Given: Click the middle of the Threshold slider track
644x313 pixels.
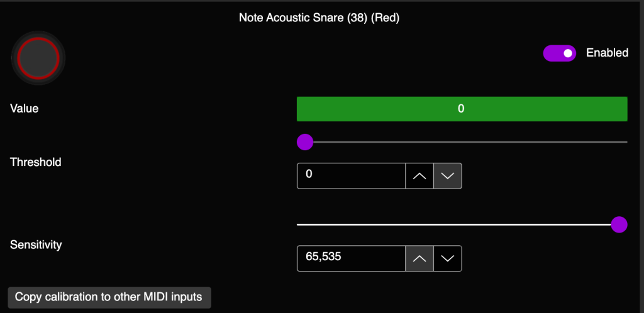Looking at the screenshot, I should pos(462,142).
